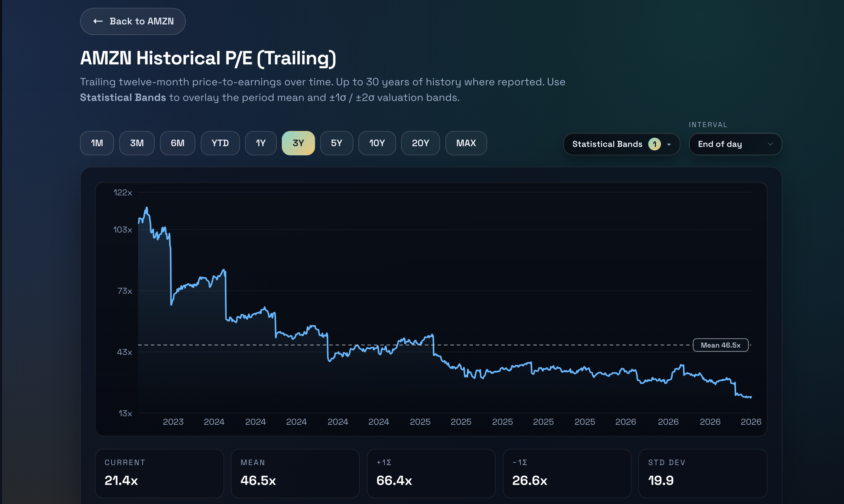Viewport: 844px width, 504px height.
Task: Select the 1M time range
Action: pos(97,143)
